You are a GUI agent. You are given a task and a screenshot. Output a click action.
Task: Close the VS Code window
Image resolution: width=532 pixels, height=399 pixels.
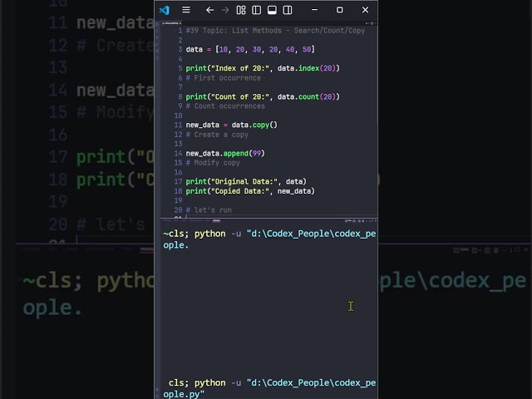[365, 10]
